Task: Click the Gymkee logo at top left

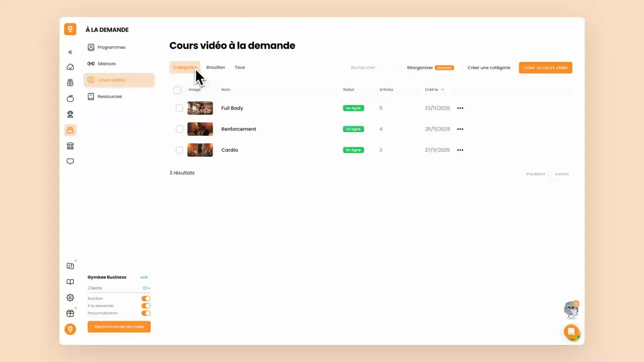Action: tap(70, 29)
